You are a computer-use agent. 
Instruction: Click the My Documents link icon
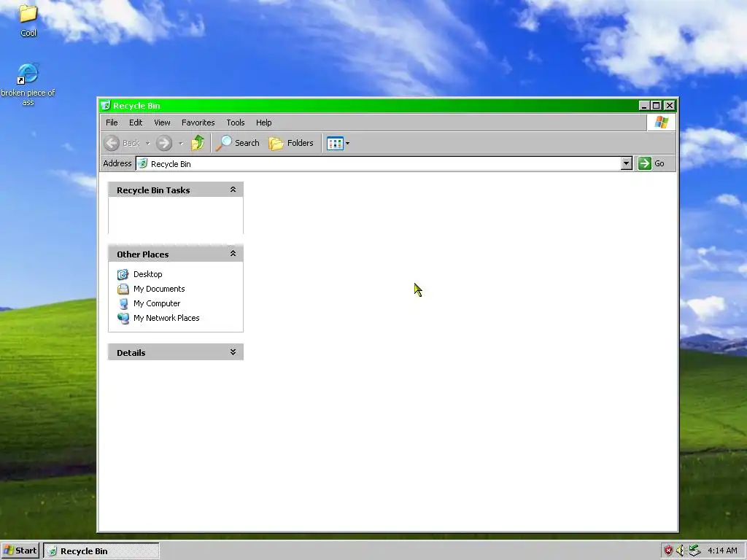tap(123, 289)
